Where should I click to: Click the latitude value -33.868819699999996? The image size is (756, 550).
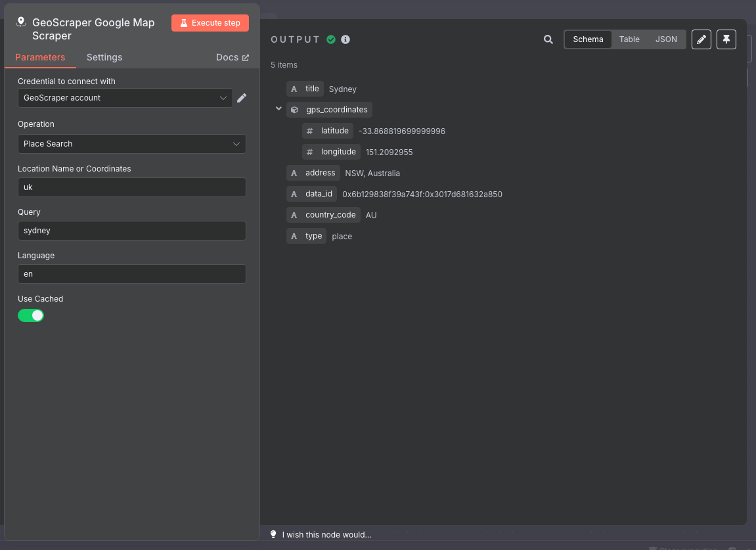point(402,131)
